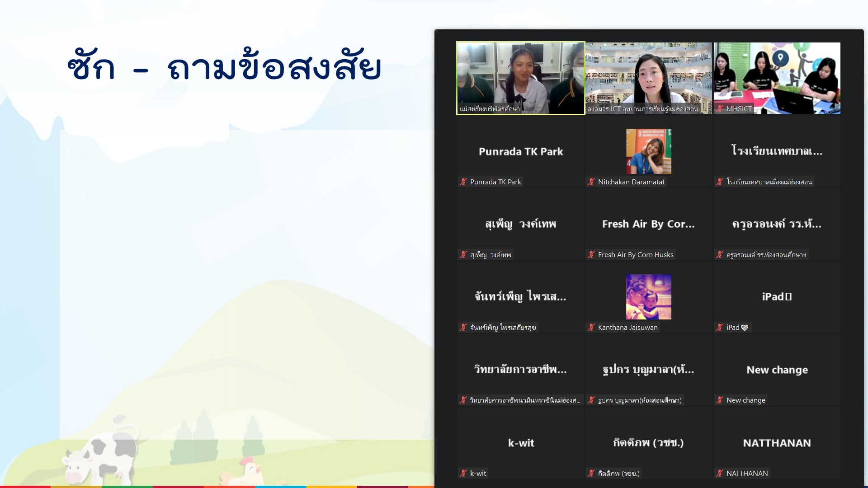Select the MHSICT video tile with three women
The height and width of the screenshot is (488, 868).
click(x=777, y=78)
